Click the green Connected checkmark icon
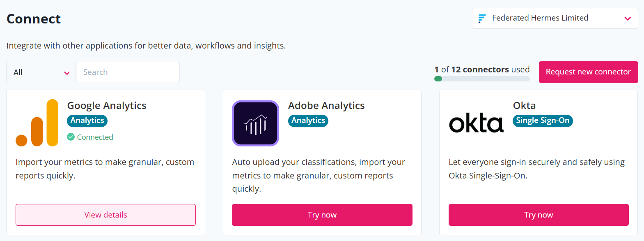Screen dimensions: 644x241 [x=71, y=137]
